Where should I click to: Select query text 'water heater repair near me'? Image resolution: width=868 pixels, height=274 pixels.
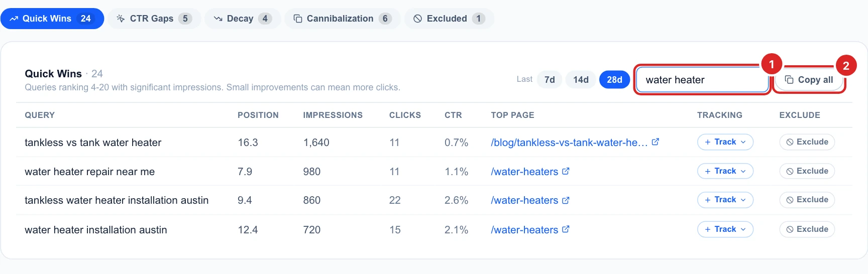(89, 172)
